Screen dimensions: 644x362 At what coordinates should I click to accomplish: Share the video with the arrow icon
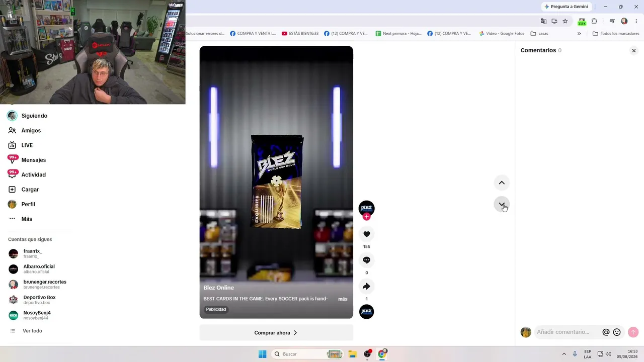(366, 286)
